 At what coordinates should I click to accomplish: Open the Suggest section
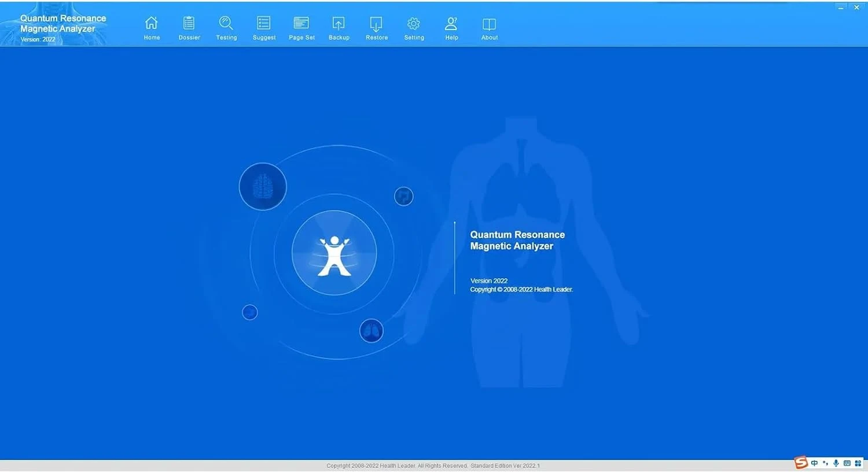264,28
